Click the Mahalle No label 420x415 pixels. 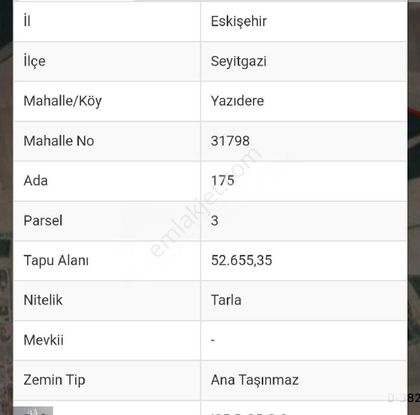click(x=59, y=141)
